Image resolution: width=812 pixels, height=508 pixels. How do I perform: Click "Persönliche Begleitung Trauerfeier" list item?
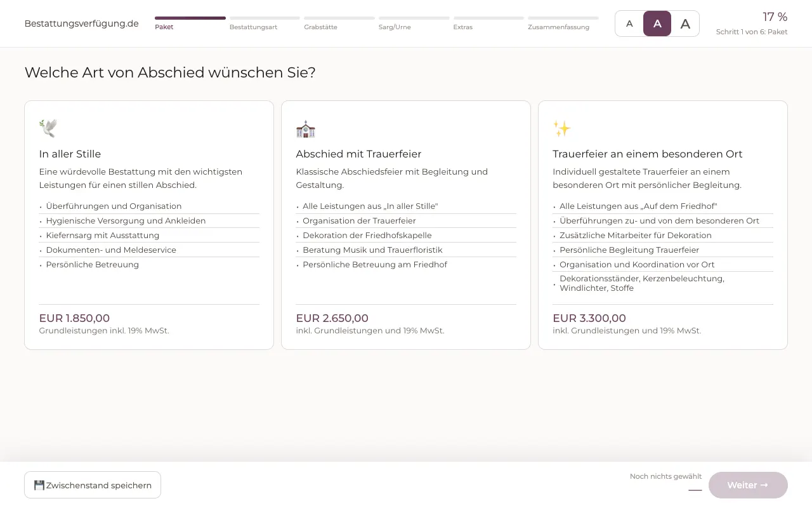click(663, 250)
